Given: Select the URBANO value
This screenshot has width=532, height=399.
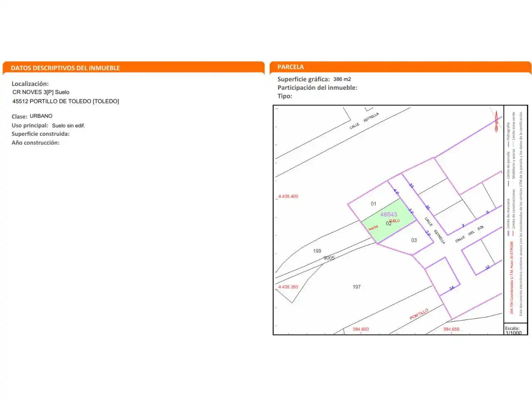Looking at the screenshot, I should point(41,116).
